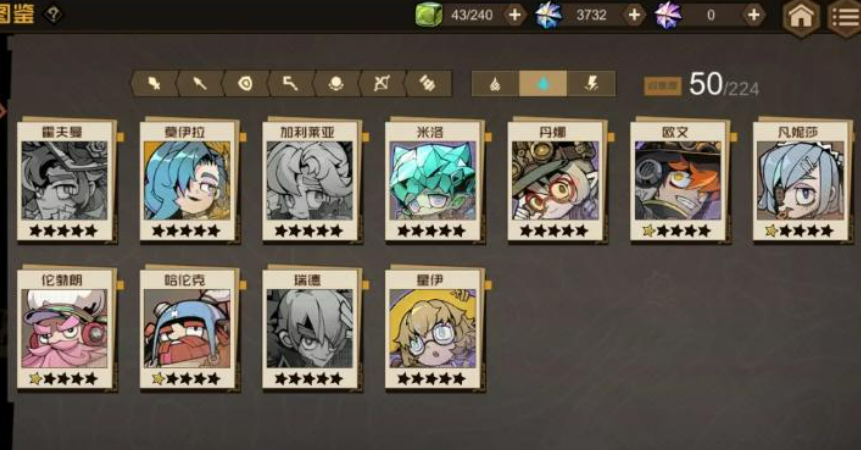Click the help question mark icon
The width and height of the screenshot is (861, 450).
click(53, 14)
